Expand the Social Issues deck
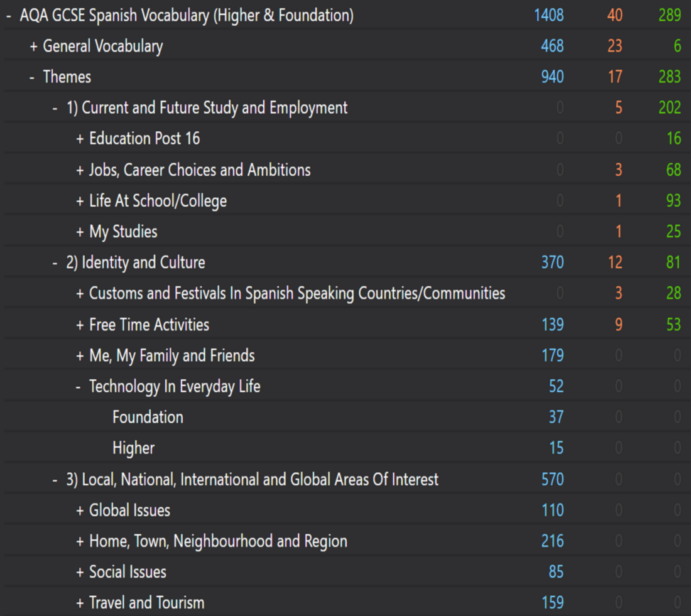691x616 pixels. click(x=80, y=573)
